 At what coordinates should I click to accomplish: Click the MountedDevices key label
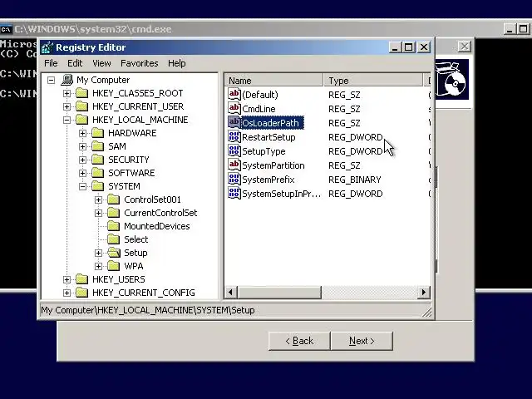tap(157, 226)
